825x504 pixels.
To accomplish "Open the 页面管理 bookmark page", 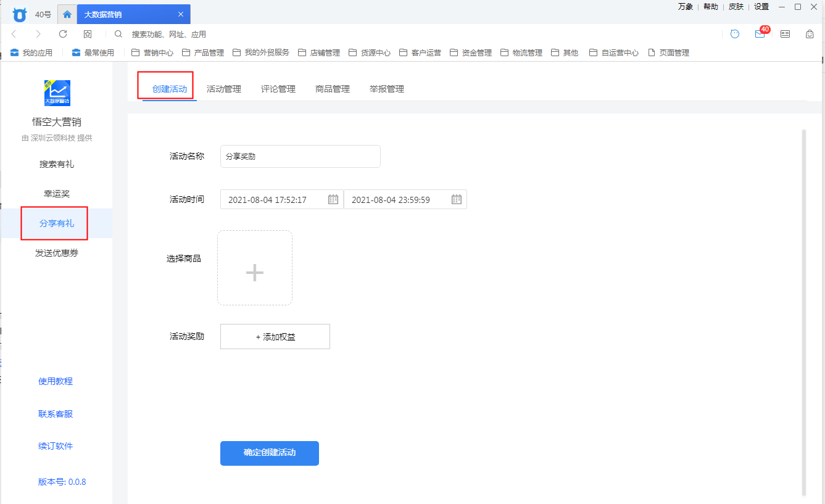I will [x=668, y=52].
